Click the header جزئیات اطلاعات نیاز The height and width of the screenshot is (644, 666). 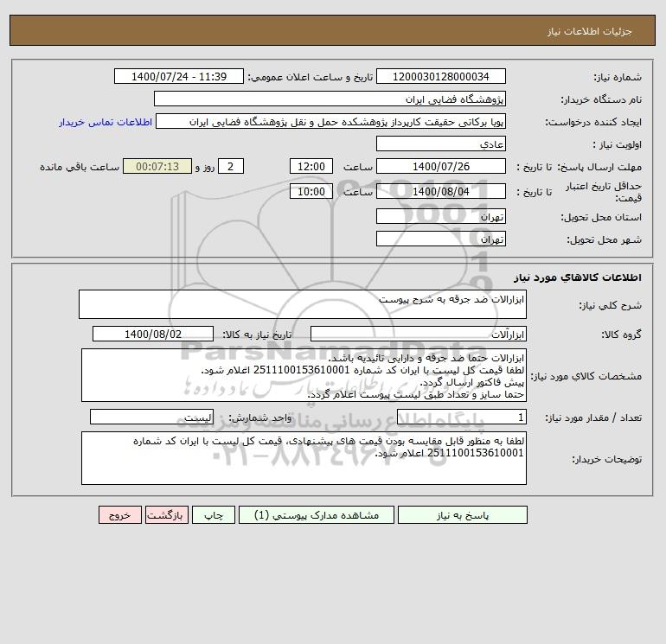590,31
